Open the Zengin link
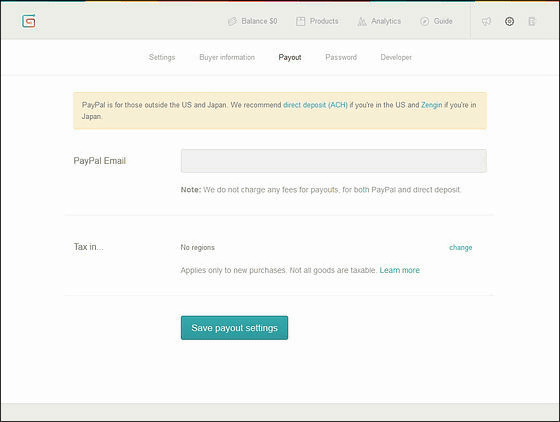Image resolution: width=560 pixels, height=422 pixels. 431,105
